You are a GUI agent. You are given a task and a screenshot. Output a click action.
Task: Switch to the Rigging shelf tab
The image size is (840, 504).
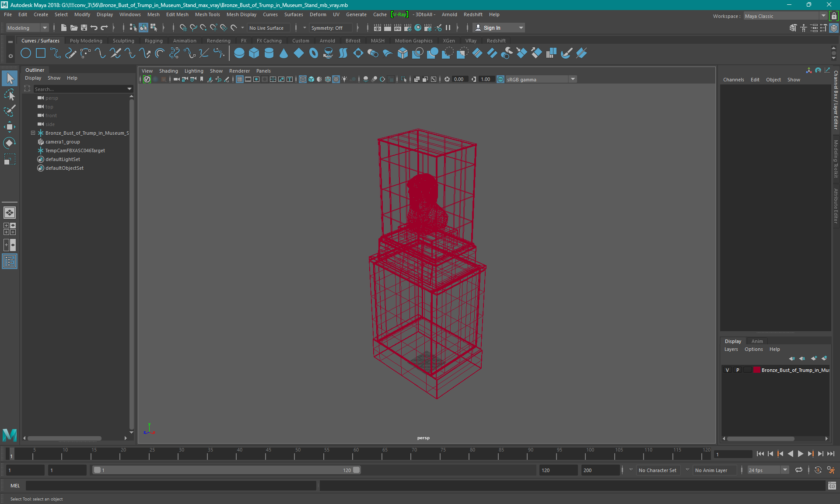(154, 41)
